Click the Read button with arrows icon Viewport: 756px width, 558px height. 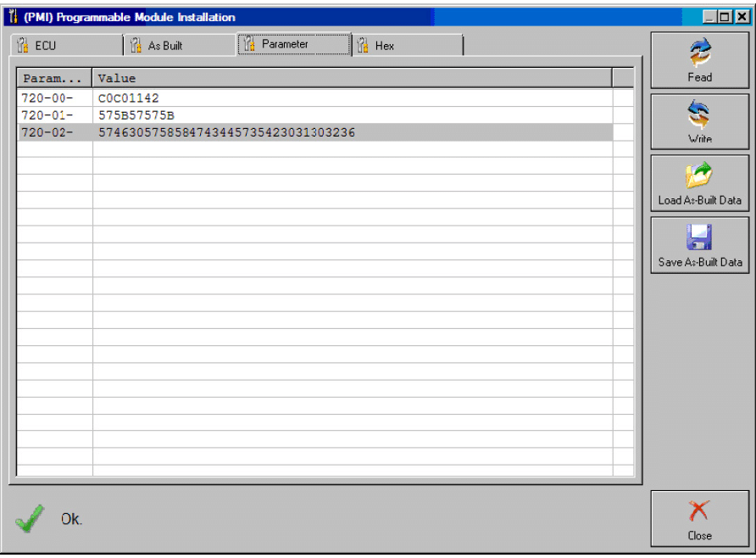click(699, 60)
